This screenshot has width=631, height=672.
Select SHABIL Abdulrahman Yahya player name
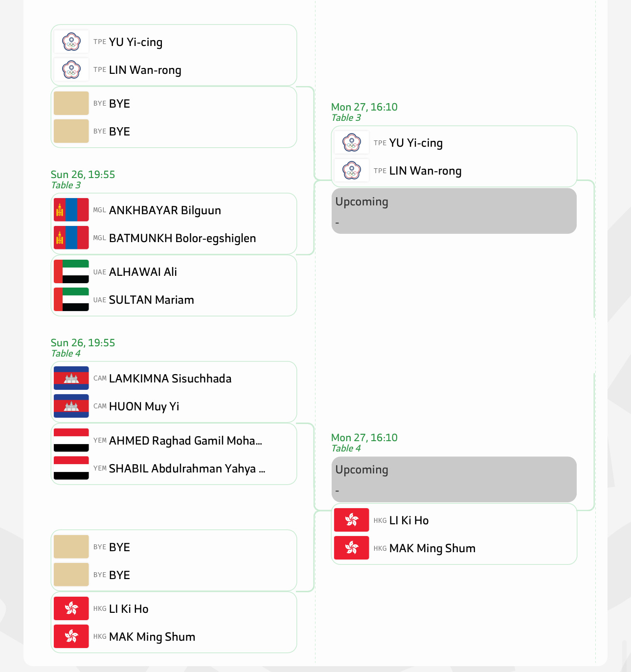click(187, 469)
